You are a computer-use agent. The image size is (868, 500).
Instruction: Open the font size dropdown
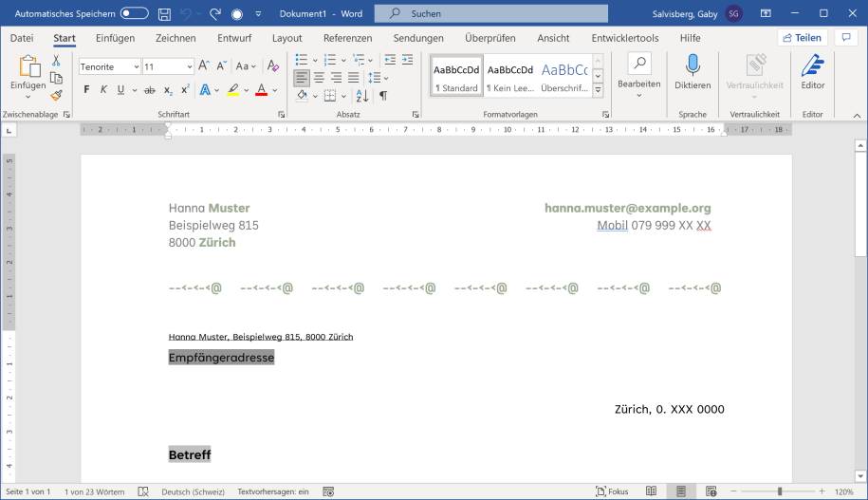point(190,66)
